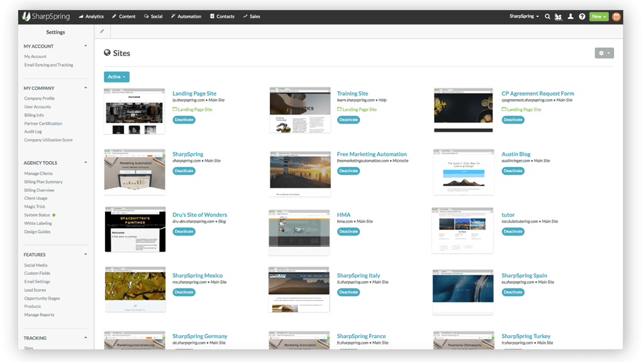Click the pin icon beside Settings panel
The image size is (644, 362).
(103, 31)
